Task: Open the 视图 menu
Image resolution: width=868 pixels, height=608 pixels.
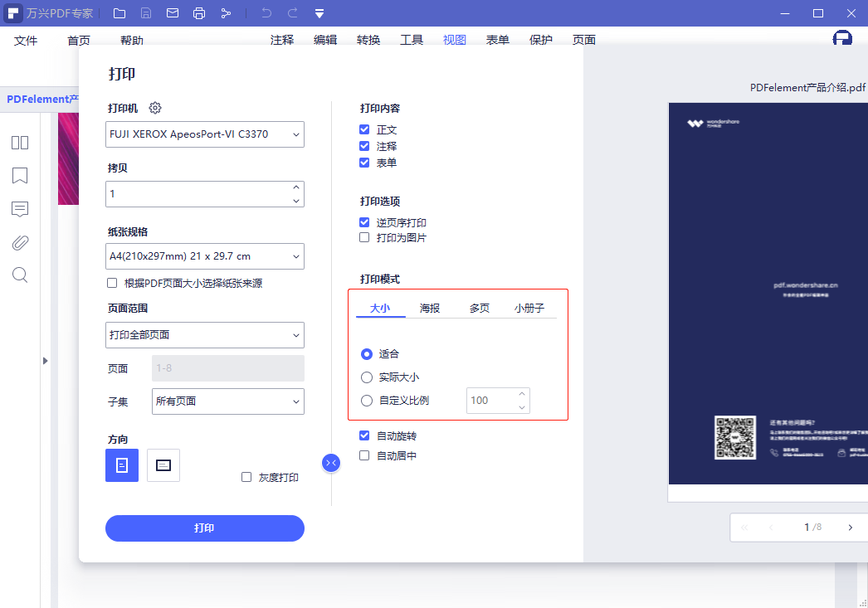Action: 454,39
